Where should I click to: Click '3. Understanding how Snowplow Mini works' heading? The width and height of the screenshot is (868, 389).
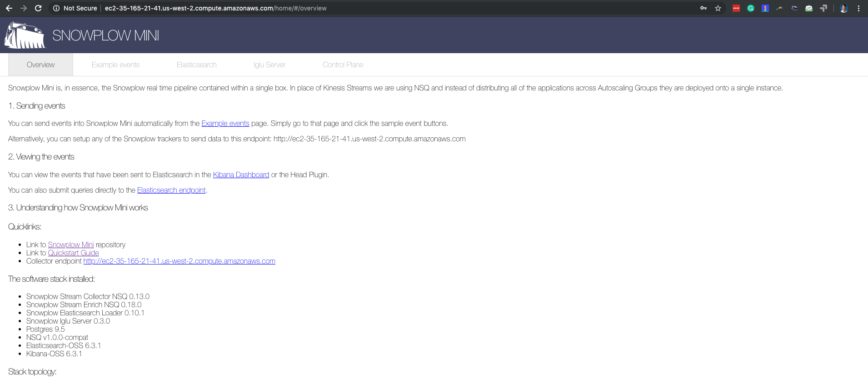78,208
